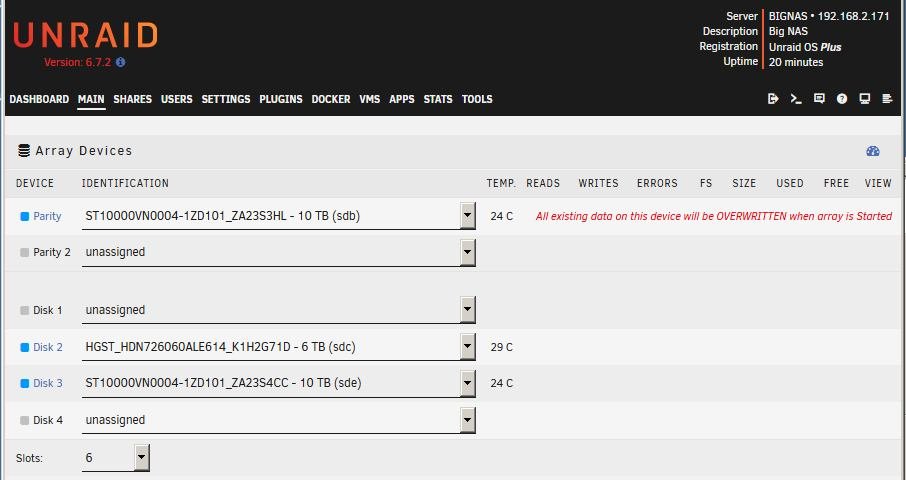This screenshot has width=906, height=480.
Task: Go to the Dashboard tab
Action: click(x=39, y=99)
